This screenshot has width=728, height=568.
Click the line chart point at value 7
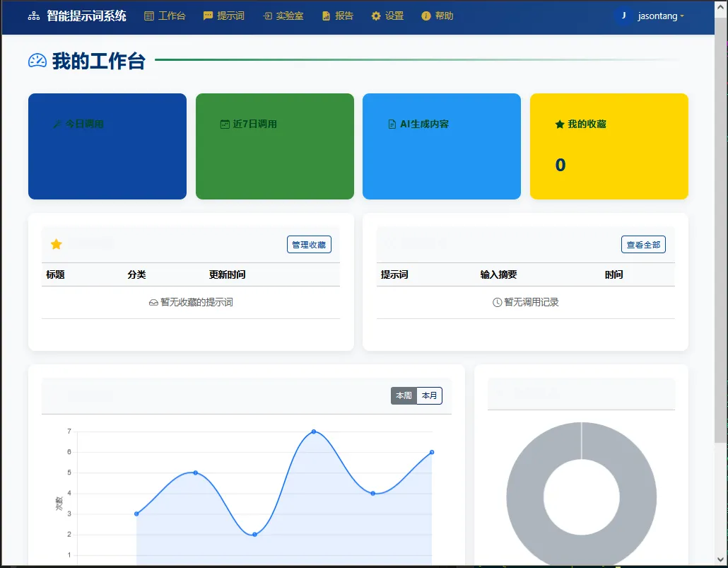[x=314, y=431]
